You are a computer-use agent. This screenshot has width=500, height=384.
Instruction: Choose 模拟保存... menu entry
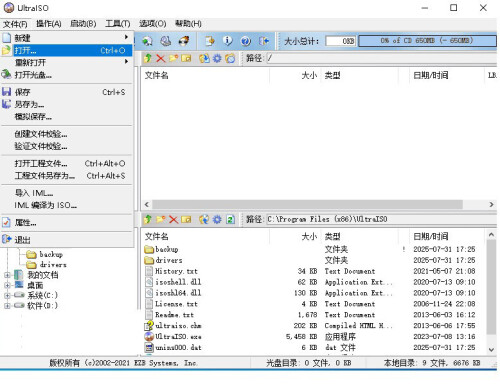tap(67, 117)
